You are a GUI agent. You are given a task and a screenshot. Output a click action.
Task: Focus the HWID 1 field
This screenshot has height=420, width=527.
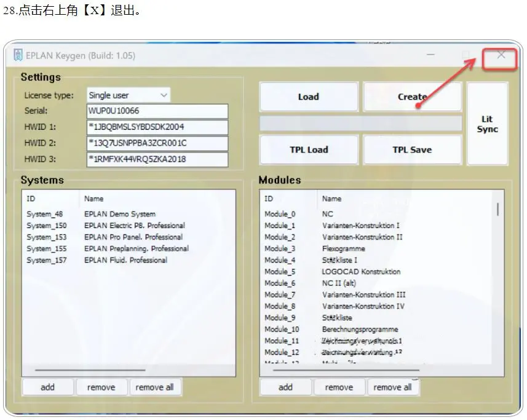157,127
